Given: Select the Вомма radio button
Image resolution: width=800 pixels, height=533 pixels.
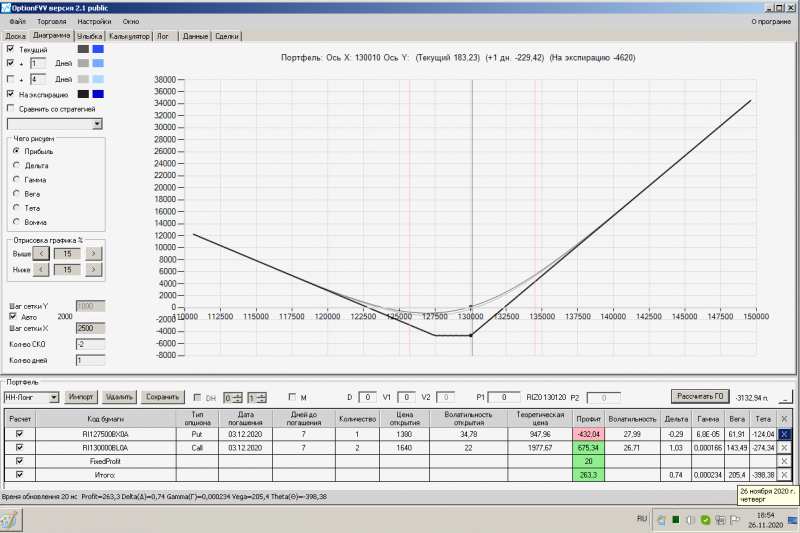Looking at the screenshot, I should [x=16, y=222].
